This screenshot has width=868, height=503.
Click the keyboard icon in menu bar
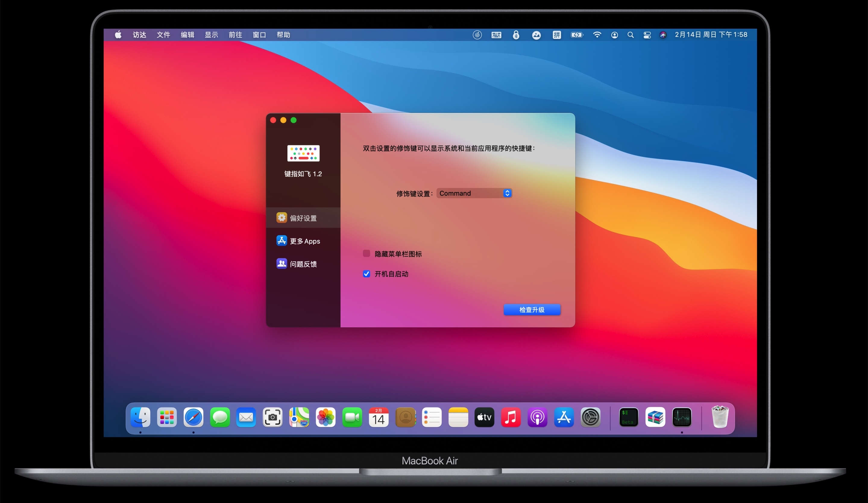tap(496, 35)
